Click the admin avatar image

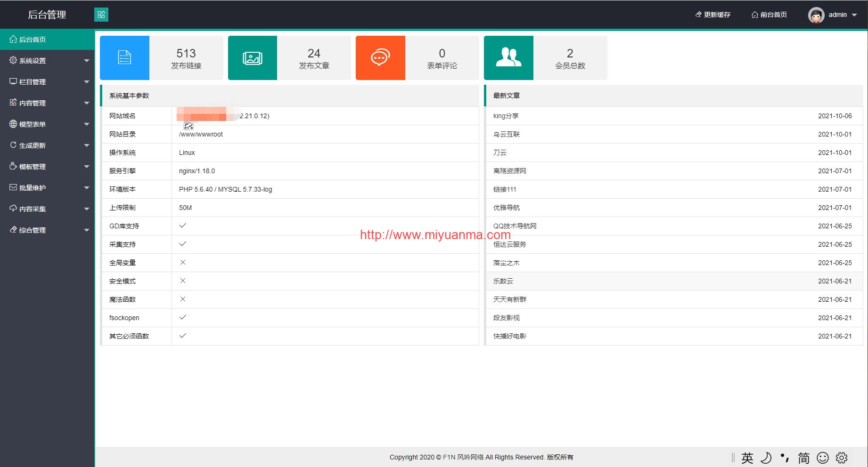coord(816,15)
